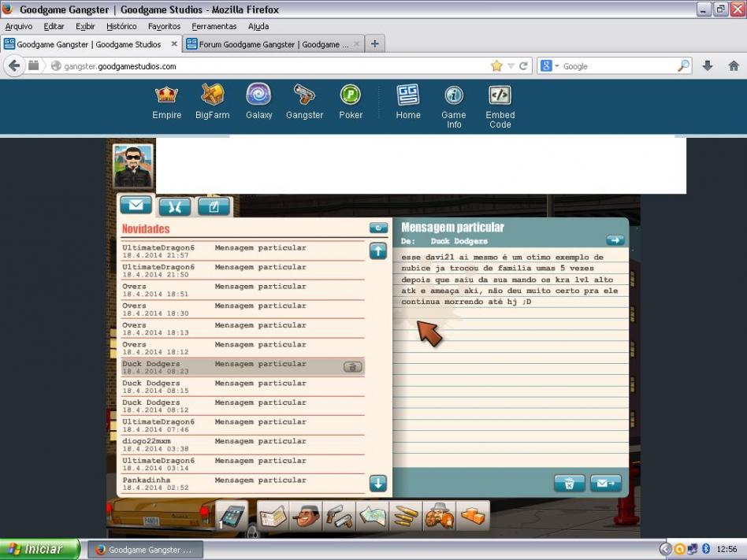Switch to the write-note tab
The image size is (747, 560).
pos(214,206)
